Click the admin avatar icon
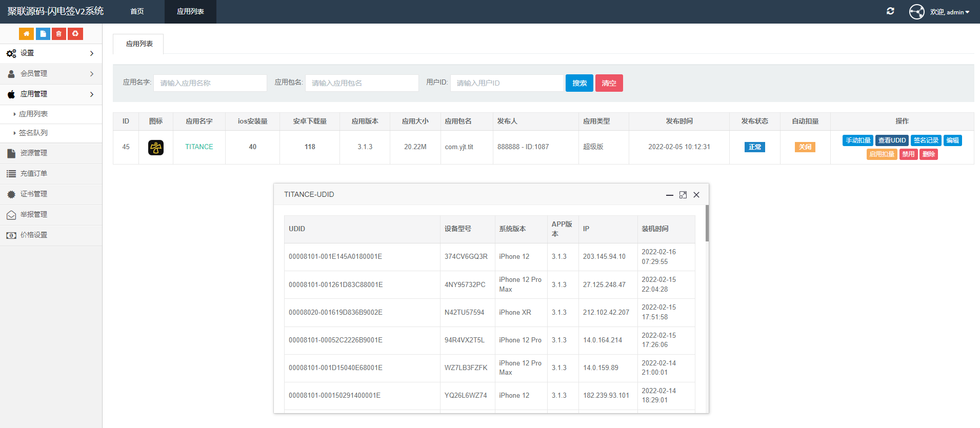The height and width of the screenshot is (428, 980). pos(917,11)
